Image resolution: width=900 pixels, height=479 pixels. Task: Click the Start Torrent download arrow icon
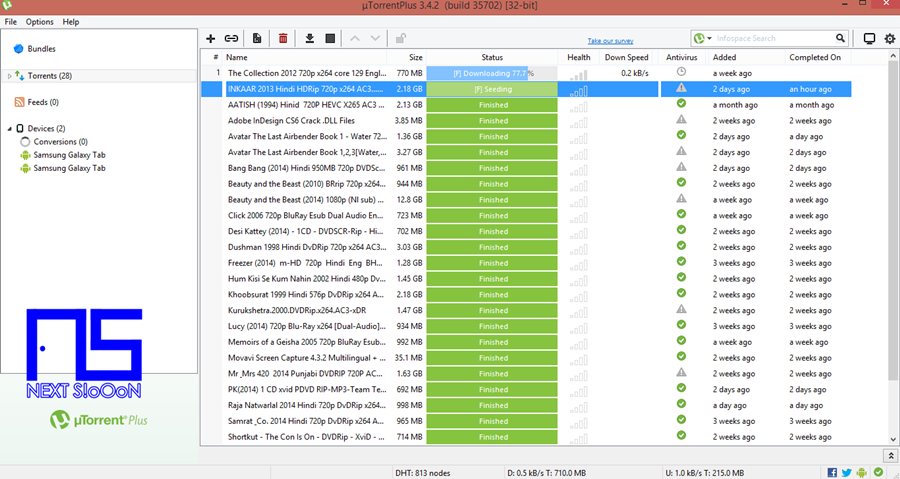click(x=309, y=38)
